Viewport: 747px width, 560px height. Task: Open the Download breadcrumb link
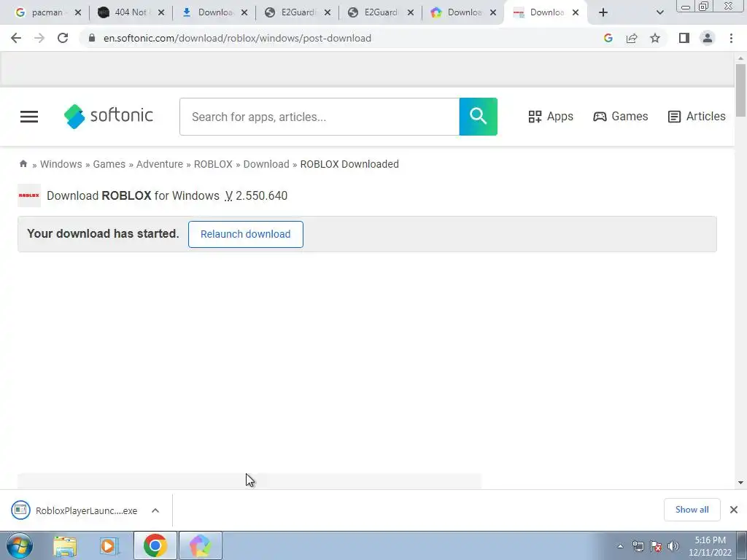click(x=266, y=164)
